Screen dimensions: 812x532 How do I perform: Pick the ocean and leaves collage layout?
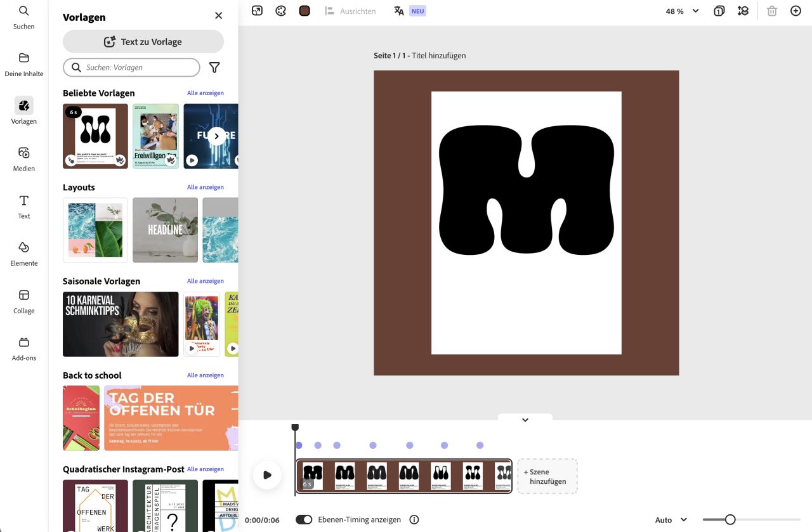tap(95, 230)
